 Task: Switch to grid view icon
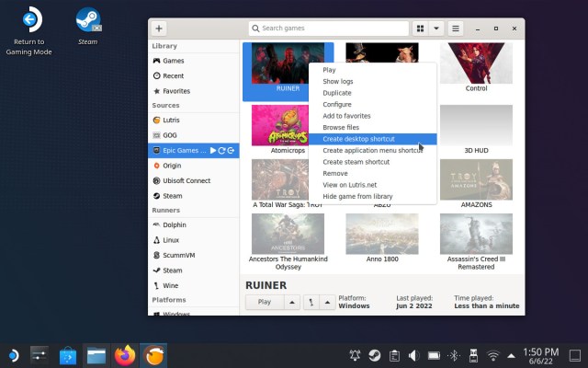click(x=421, y=29)
